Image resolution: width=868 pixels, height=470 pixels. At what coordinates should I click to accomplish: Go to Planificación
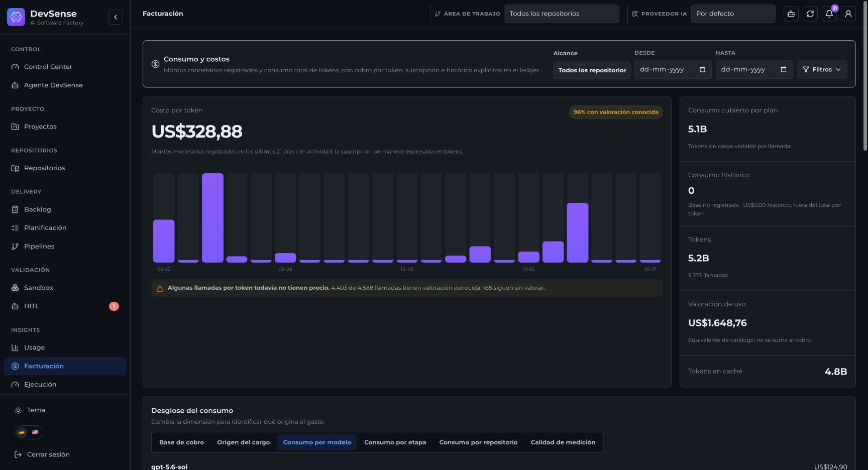(x=65, y=228)
